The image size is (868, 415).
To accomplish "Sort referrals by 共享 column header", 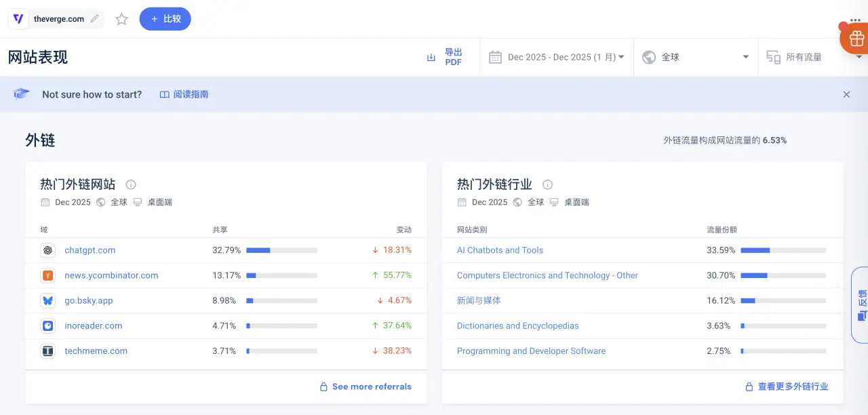I will tap(220, 230).
